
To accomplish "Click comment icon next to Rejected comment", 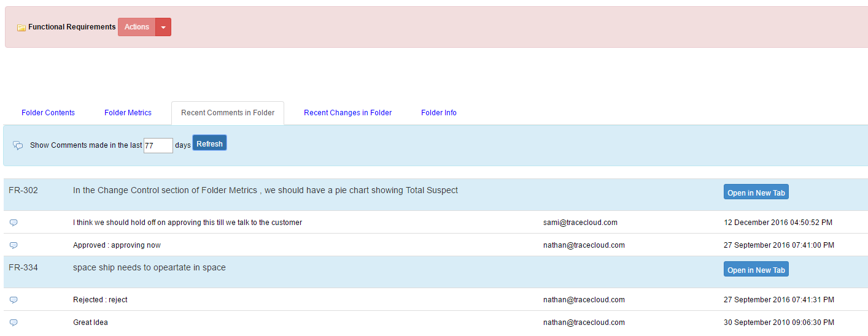I will pyautogui.click(x=14, y=300).
